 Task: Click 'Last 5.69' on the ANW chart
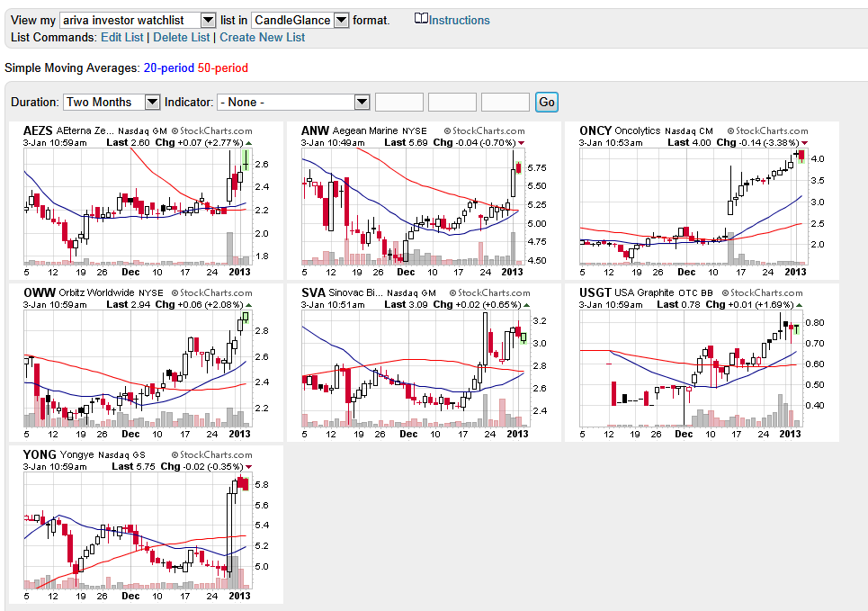point(406,142)
